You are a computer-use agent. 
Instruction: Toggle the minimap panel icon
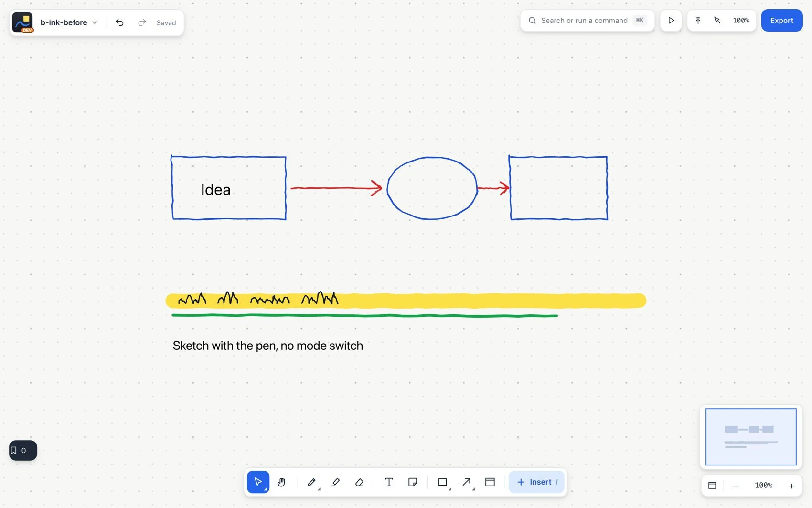[x=712, y=486]
